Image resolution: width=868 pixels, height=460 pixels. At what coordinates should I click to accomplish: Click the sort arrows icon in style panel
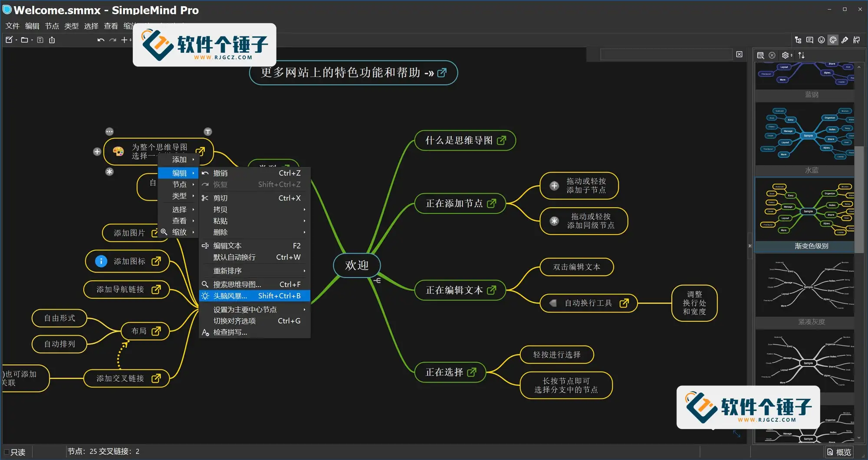click(802, 55)
